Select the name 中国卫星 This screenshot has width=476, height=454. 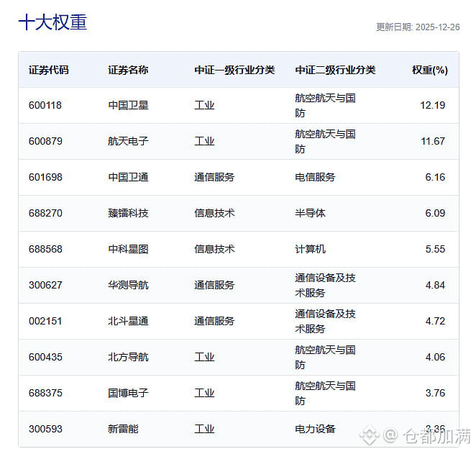(x=128, y=105)
